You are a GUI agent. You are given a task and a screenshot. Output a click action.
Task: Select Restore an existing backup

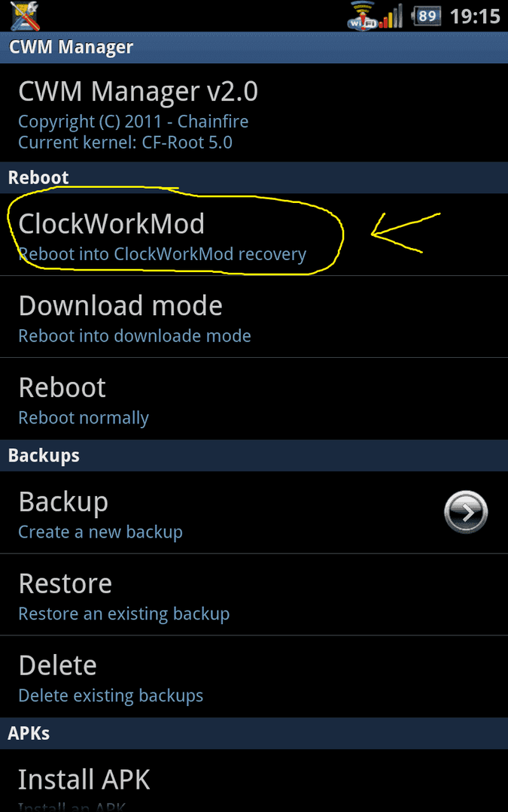click(254, 594)
